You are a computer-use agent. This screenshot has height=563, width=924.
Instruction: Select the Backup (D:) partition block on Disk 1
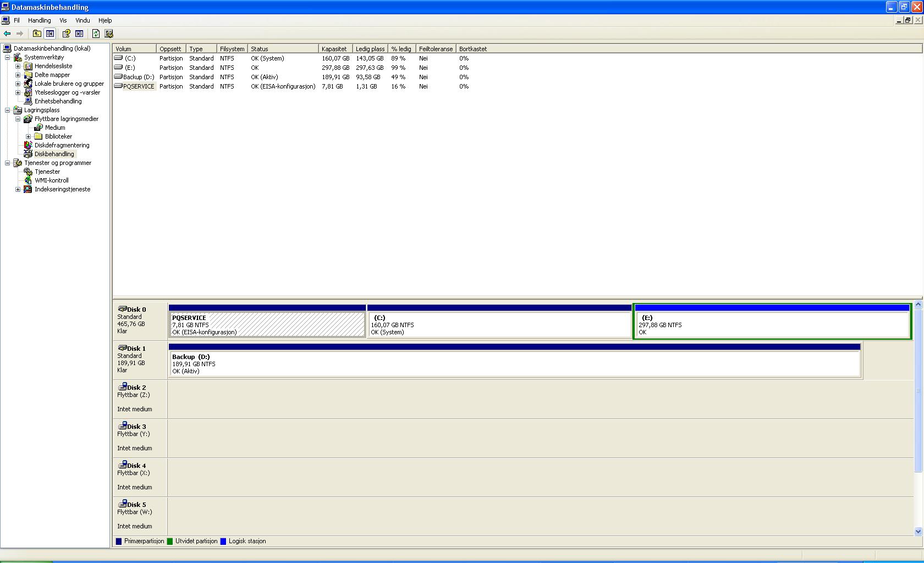514,360
